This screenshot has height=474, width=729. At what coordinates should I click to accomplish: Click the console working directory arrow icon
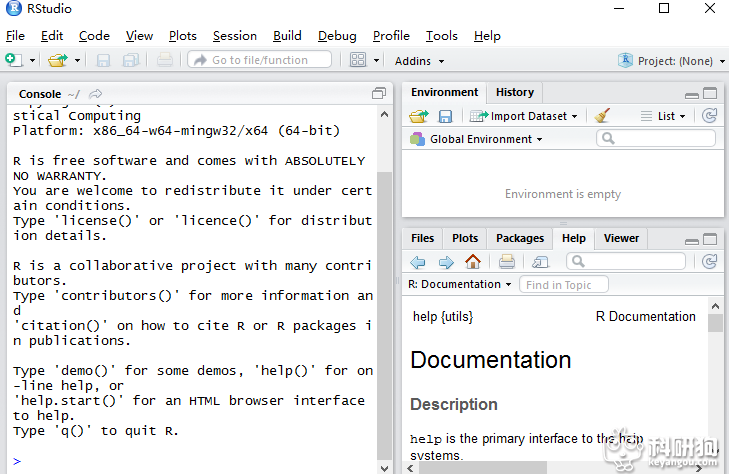(95, 94)
